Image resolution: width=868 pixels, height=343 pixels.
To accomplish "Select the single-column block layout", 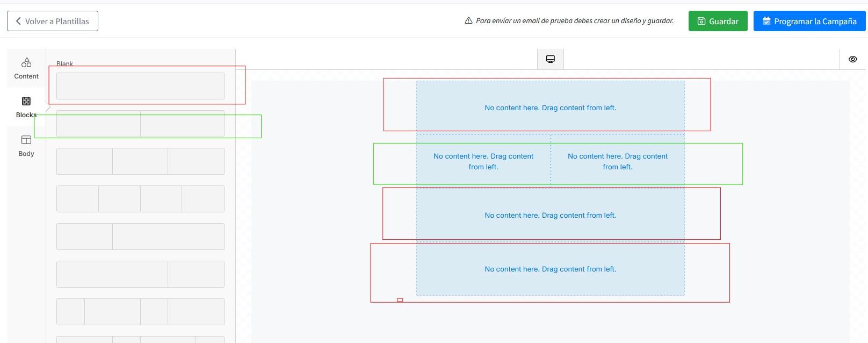I will point(140,86).
